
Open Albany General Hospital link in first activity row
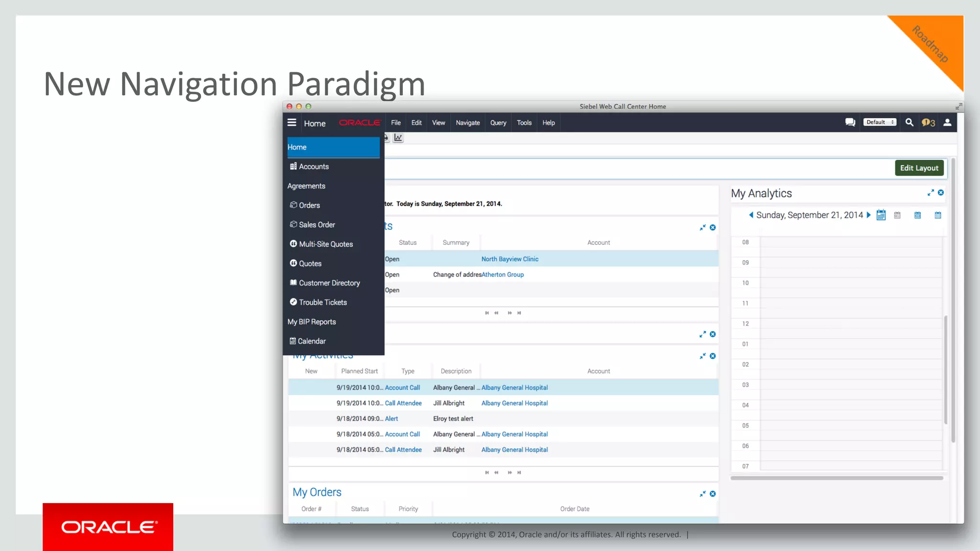pos(514,388)
